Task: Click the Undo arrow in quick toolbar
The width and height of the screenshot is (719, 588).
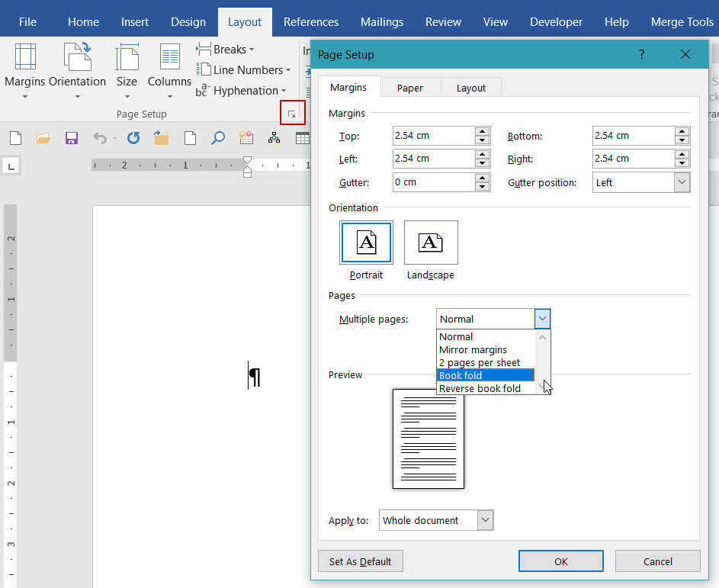Action: (x=100, y=138)
